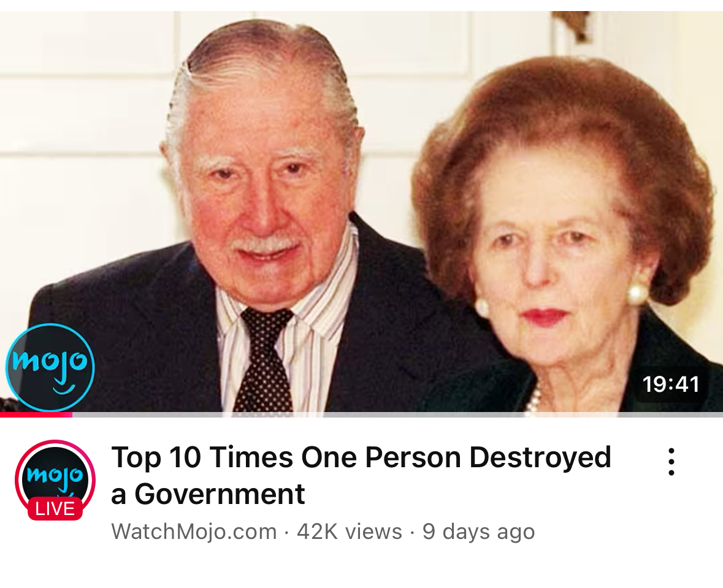Click the '42K views' metadata text

350,531
